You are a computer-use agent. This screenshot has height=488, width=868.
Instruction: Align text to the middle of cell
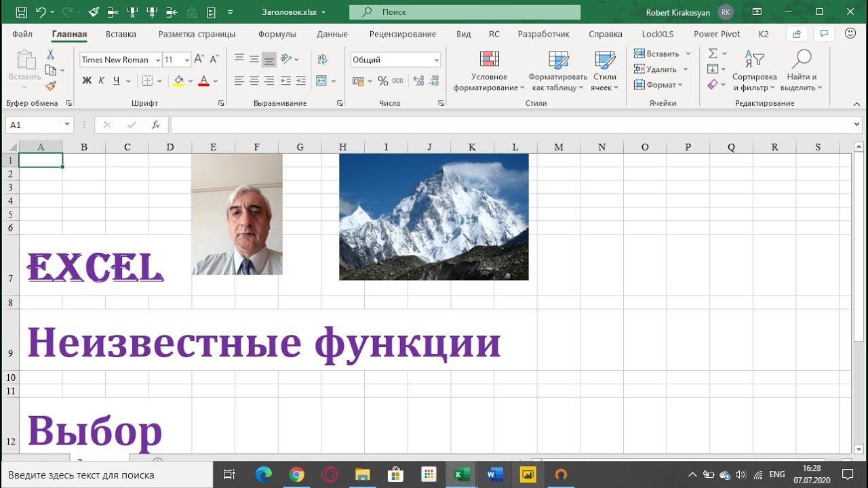[254, 59]
